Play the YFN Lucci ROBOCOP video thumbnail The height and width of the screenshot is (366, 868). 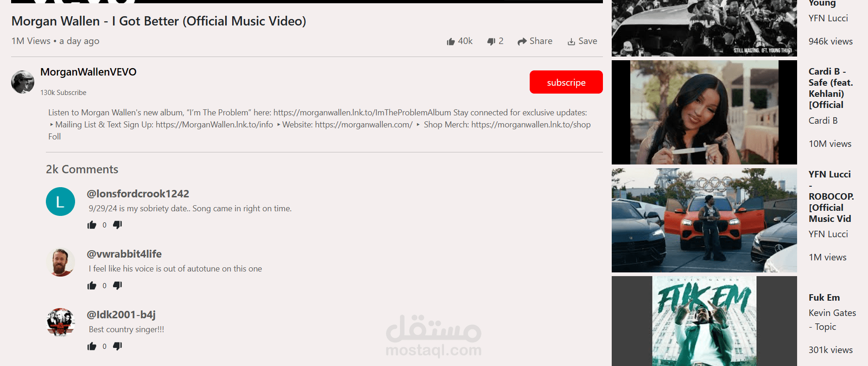[704, 220]
